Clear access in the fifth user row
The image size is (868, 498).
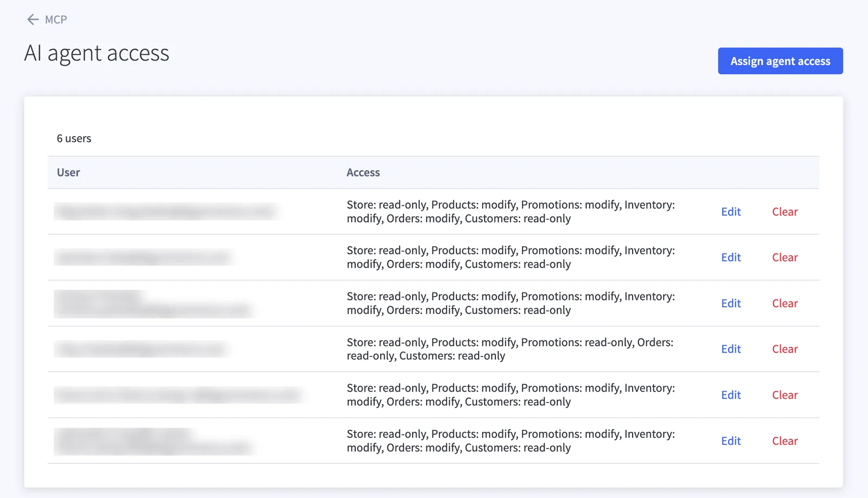pos(785,395)
